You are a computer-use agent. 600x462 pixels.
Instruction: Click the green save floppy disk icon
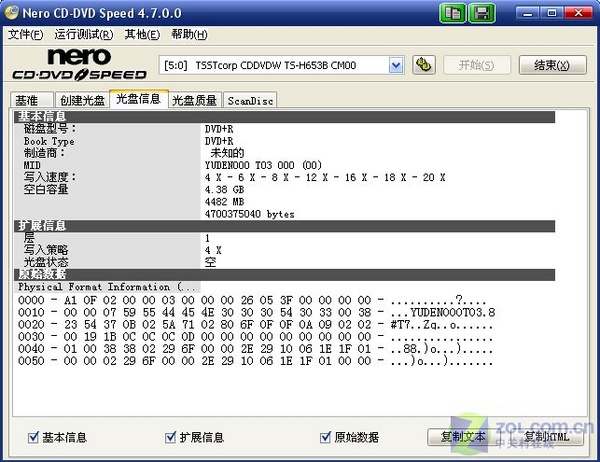(x=482, y=13)
